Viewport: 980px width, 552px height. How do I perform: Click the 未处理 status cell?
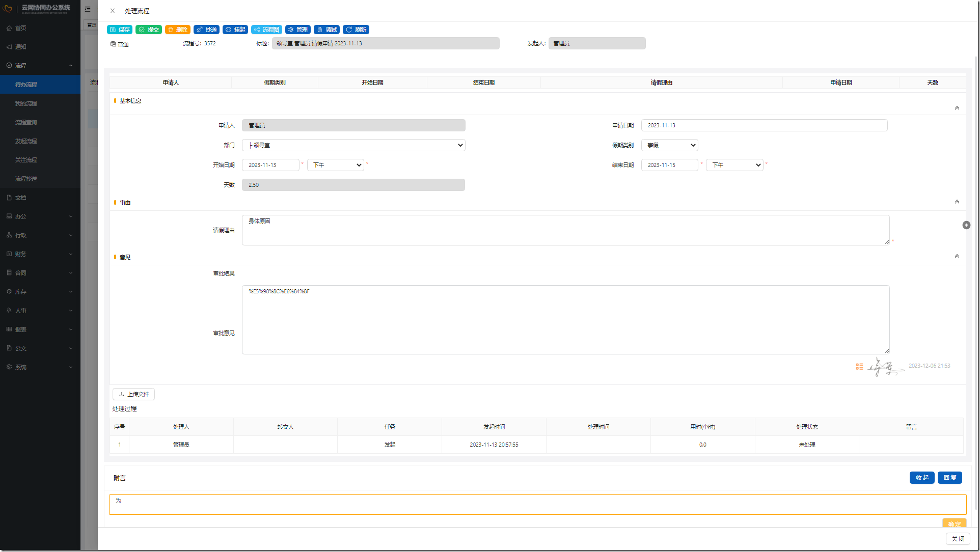[807, 445]
